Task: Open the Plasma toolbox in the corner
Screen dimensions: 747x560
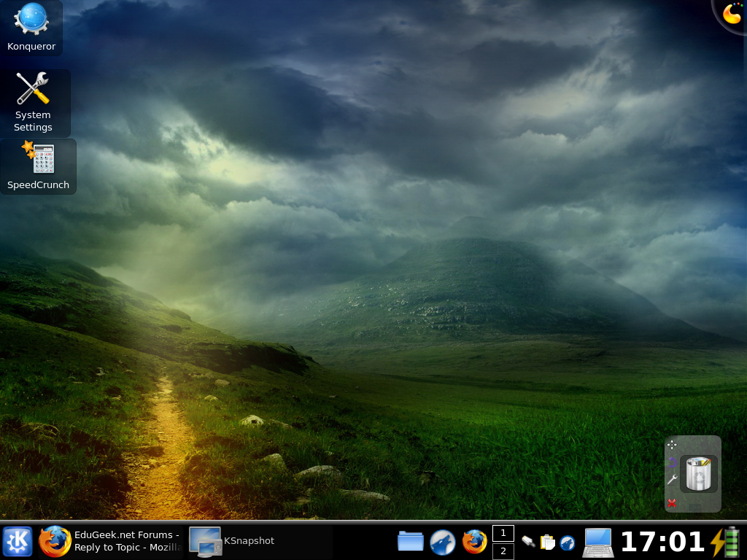Action: click(x=731, y=13)
